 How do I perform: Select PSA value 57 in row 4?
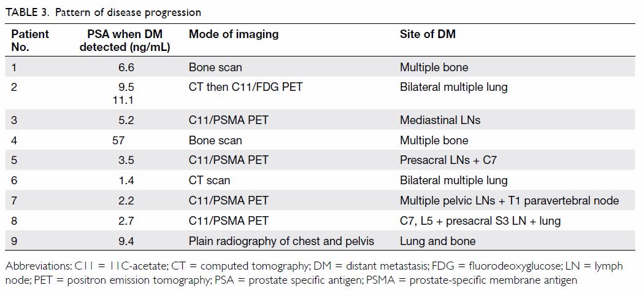tap(118, 141)
